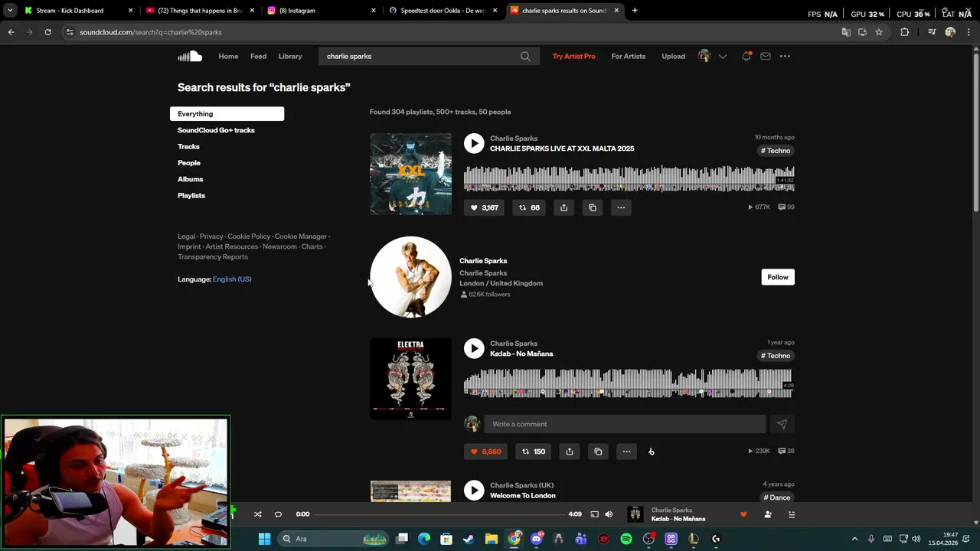This screenshot has height=551, width=980.
Task: Expand the user avatar dropdown chevron
Action: (722, 57)
